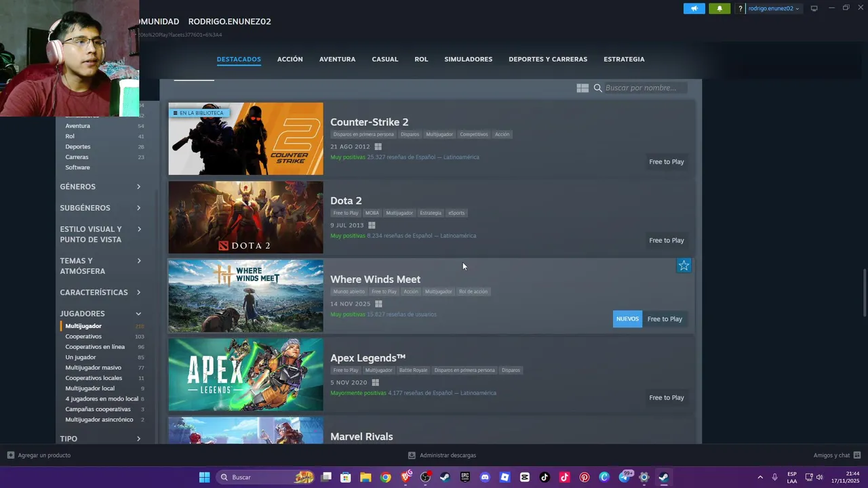
Task: Open the Windows Start menu
Action: (204, 477)
